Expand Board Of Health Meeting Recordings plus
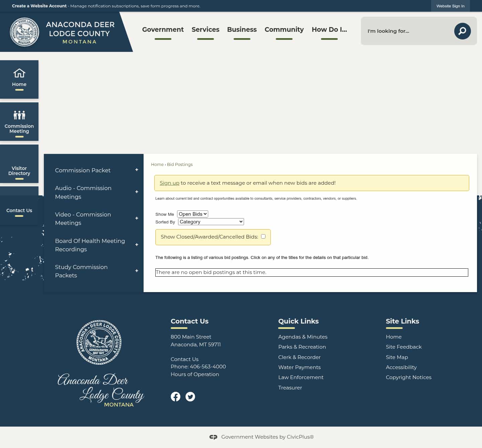482x448 pixels. coord(137,245)
